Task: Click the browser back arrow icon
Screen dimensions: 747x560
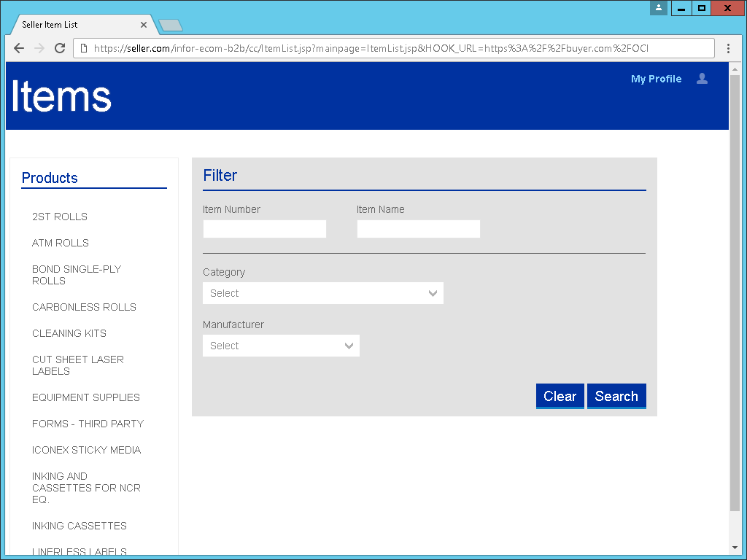Action: 19,48
